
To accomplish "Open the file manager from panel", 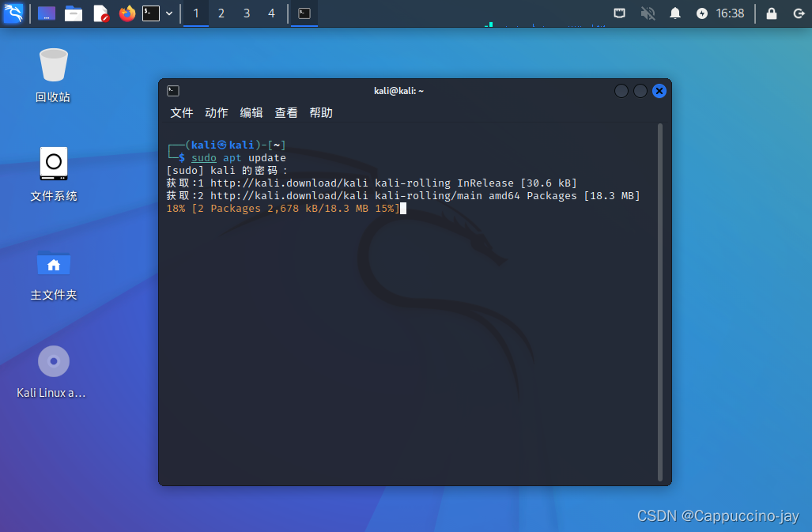I will point(74,13).
